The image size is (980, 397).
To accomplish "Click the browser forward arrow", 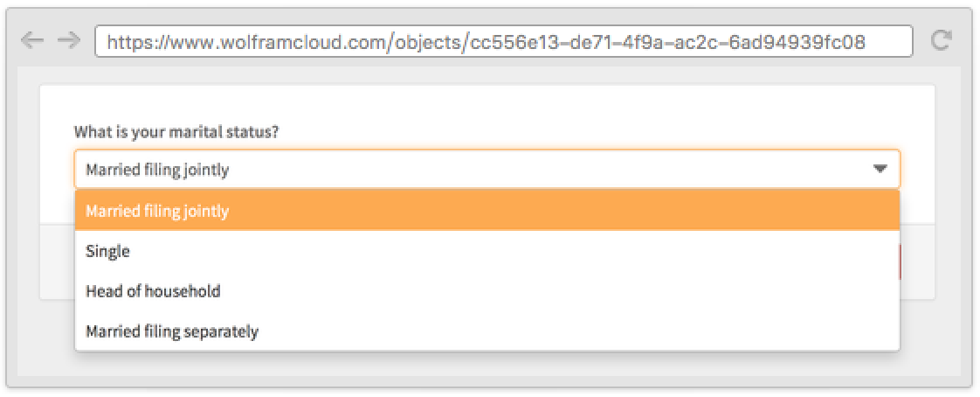I will pyautogui.click(x=66, y=41).
